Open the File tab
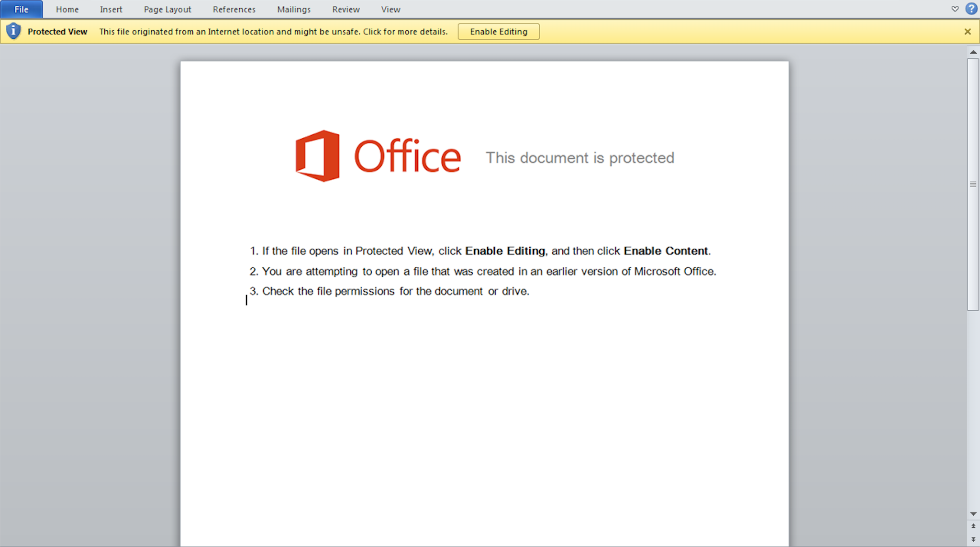 [x=22, y=9]
